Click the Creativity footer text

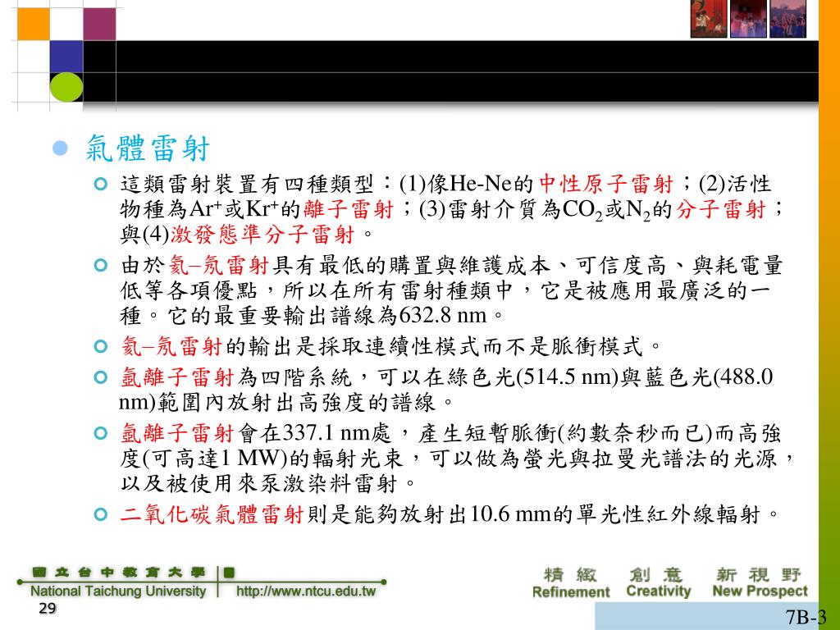pos(659,591)
